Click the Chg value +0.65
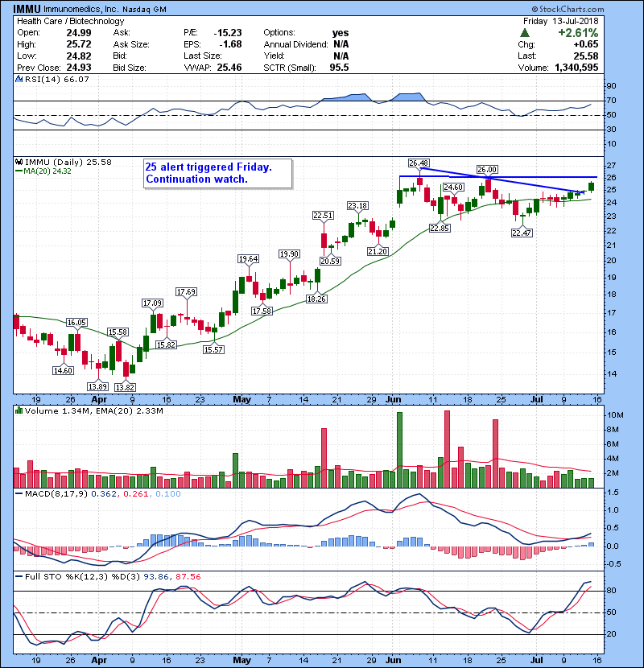Image resolution: width=644 pixels, height=668 pixels. [585, 44]
